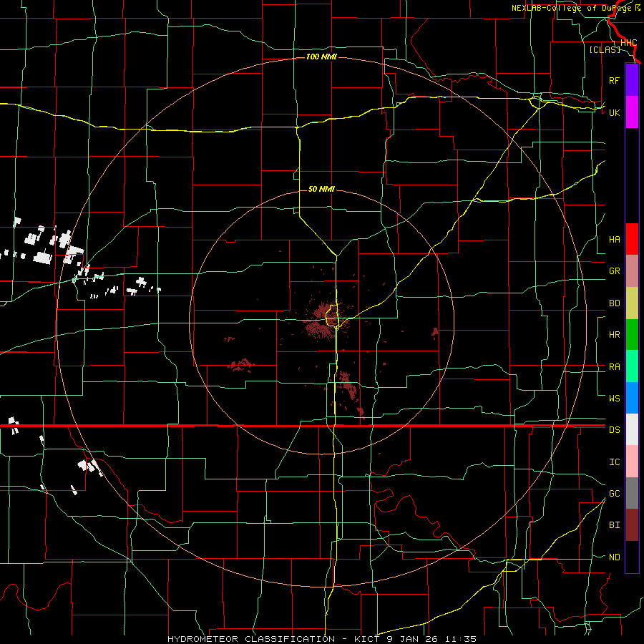The height and width of the screenshot is (644, 644).
Task: Click the HR green legend swatch
Action: tap(632, 335)
